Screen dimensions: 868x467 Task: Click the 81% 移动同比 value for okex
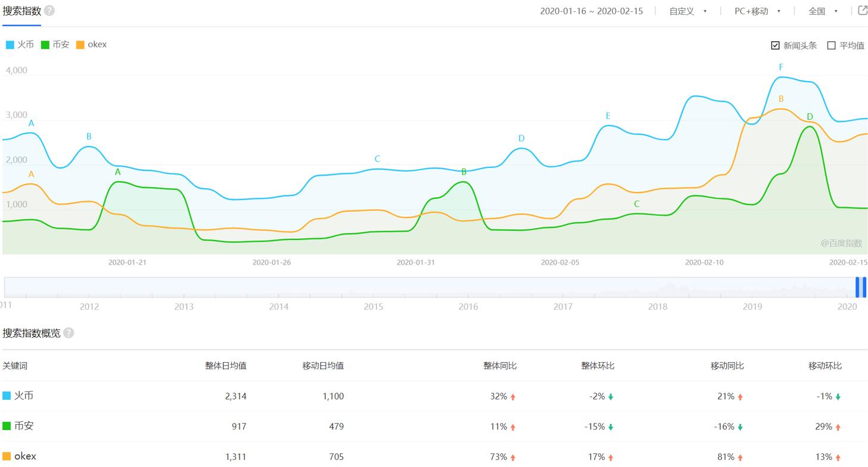point(726,457)
